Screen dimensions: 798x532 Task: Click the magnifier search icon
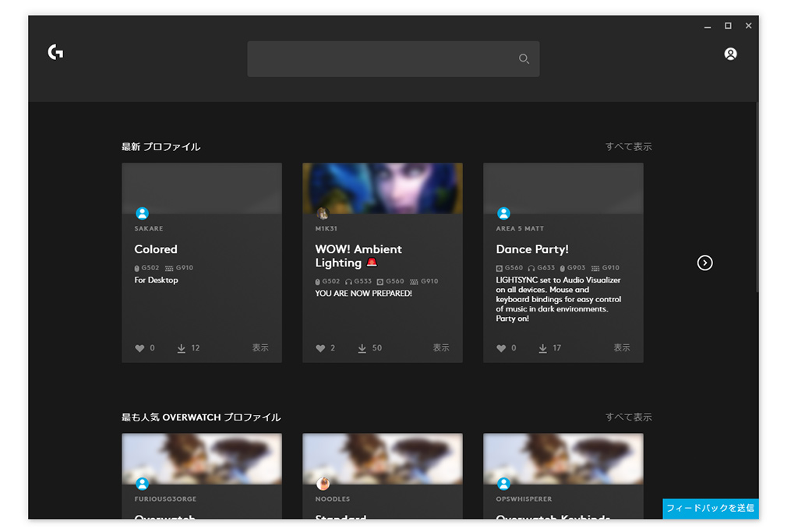tap(524, 59)
